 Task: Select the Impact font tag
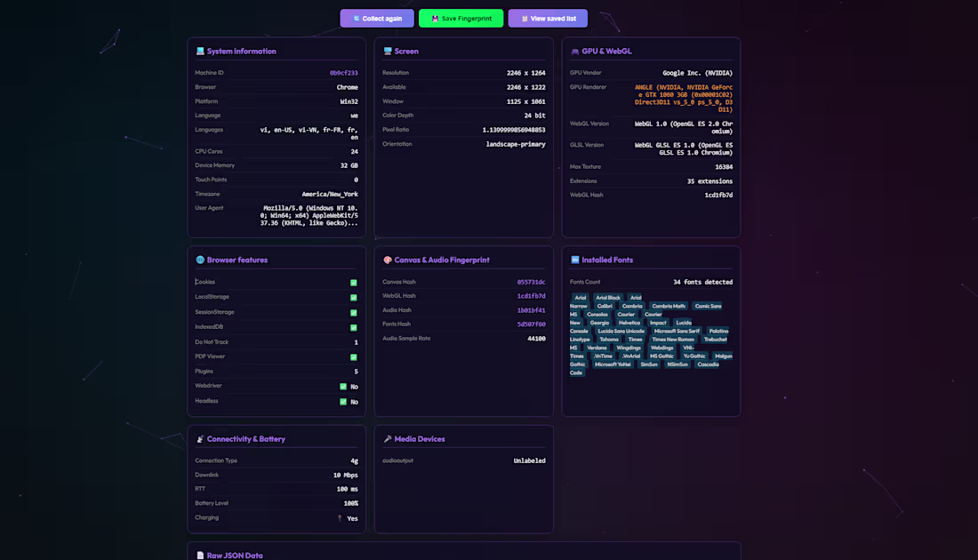(x=658, y=323)
